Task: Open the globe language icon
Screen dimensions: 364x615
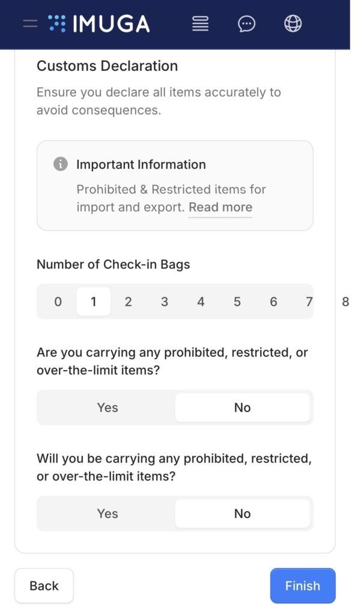Action: click(x=293, y=24)
